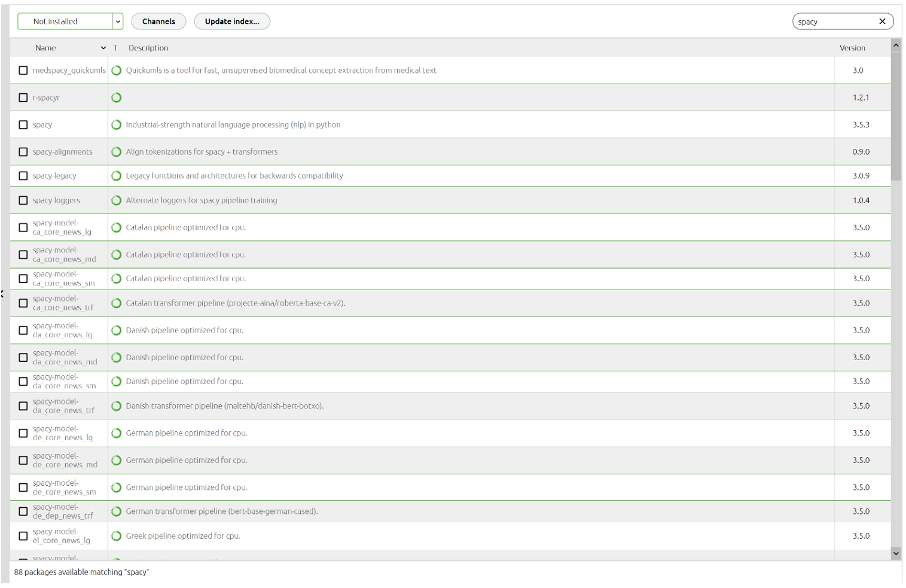
Task: Tick the r-spacyr package checkbox
Action: tap(23, 98)
